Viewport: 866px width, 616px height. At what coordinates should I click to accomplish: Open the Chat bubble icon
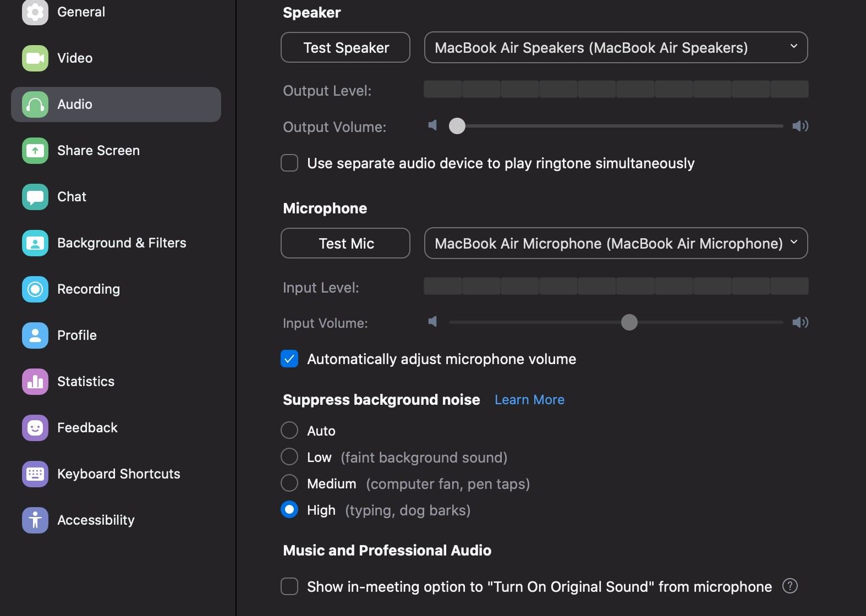pyautogui.click(x=35, y=197)
